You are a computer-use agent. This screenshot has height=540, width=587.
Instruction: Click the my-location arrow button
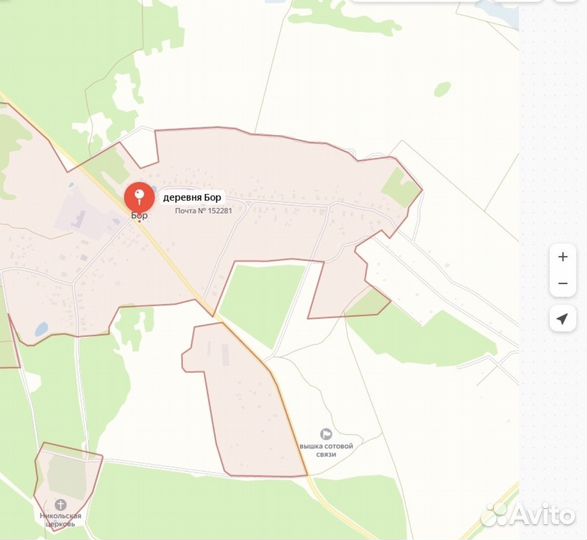click(x=562, y=319)
